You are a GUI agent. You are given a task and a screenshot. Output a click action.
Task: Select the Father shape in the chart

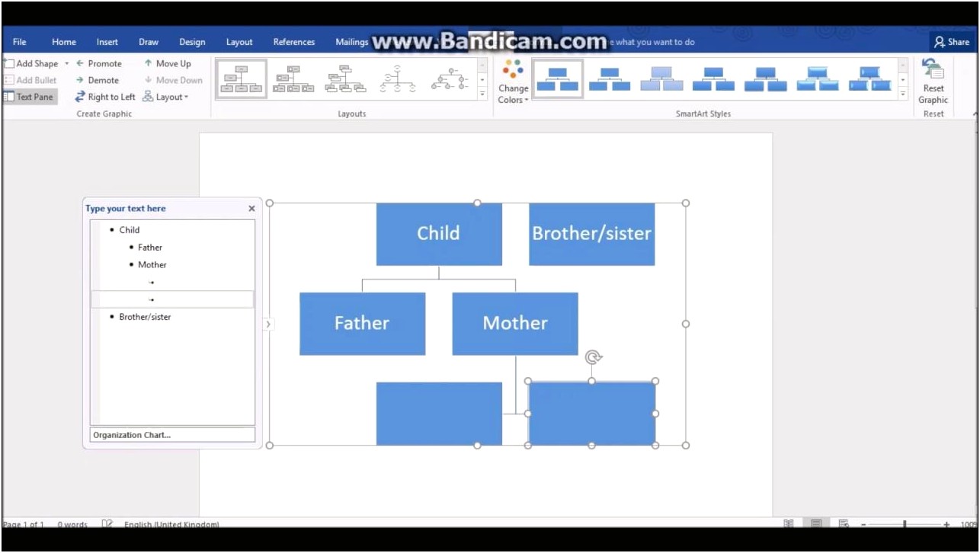[x=362, y=324]
